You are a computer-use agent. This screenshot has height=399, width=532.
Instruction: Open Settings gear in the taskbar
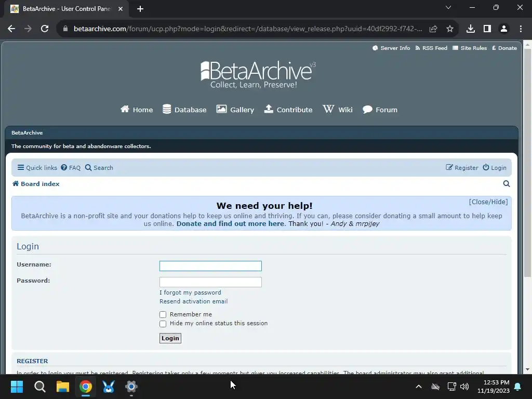pos(131,387)
